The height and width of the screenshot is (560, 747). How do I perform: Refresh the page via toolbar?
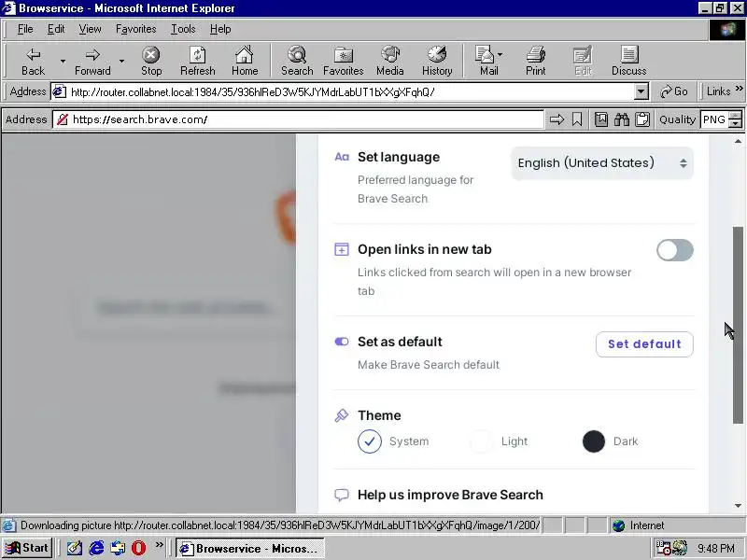tap(197, 61)
